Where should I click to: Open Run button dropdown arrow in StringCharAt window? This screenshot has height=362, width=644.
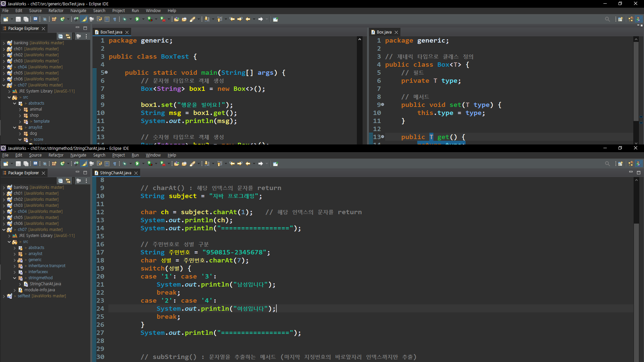[143, 164]
